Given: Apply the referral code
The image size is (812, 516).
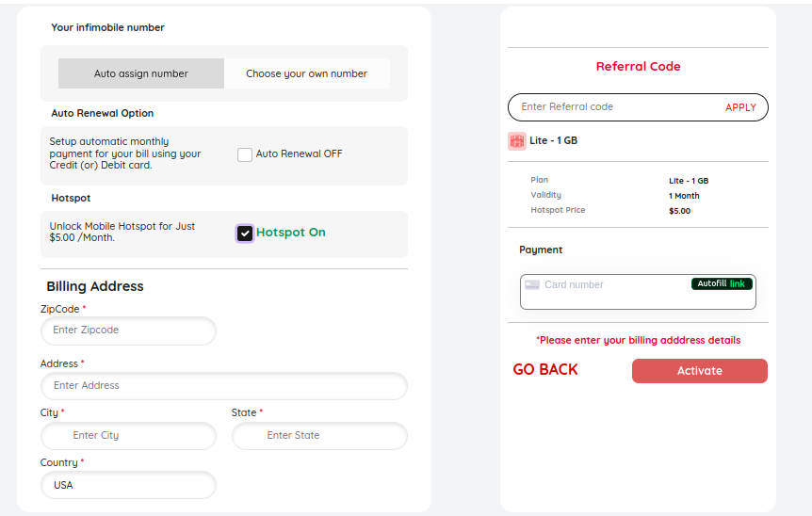Looking at the screenshot, I should pos(740,107).
